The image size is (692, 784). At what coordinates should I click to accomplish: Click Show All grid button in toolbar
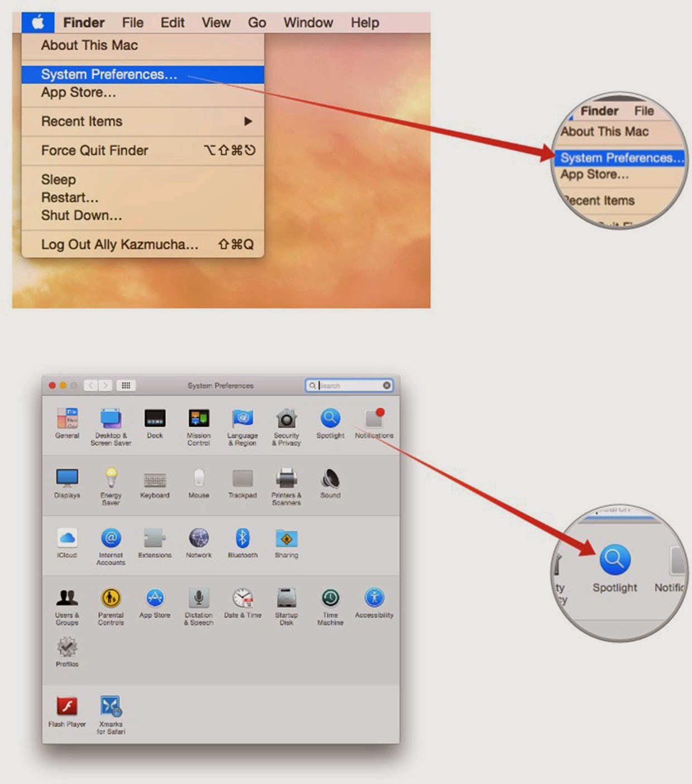pos(126,386)
